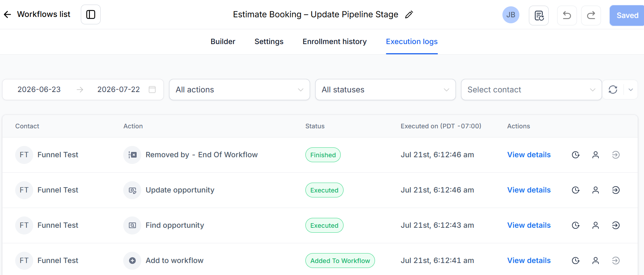This screenshot has width=644, height=275.
Task: Go back to Workflows list
Action: [x=37, y=14]
